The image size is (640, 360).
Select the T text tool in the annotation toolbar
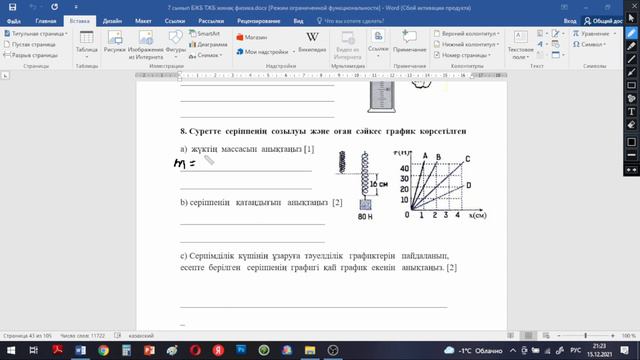tap(631, 111)
